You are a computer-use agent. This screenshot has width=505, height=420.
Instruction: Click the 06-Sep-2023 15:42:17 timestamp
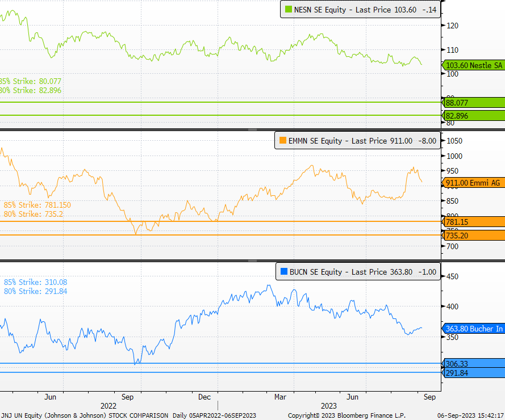[470, 415]
